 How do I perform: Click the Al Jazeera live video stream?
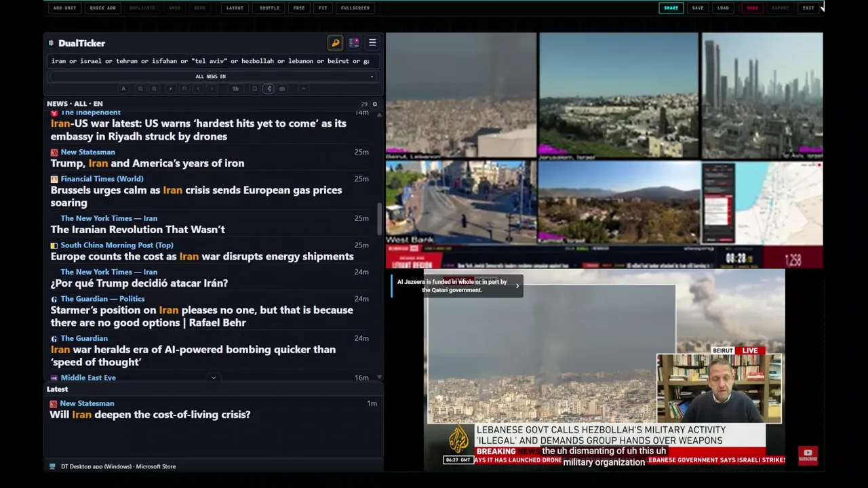[604, 369]
